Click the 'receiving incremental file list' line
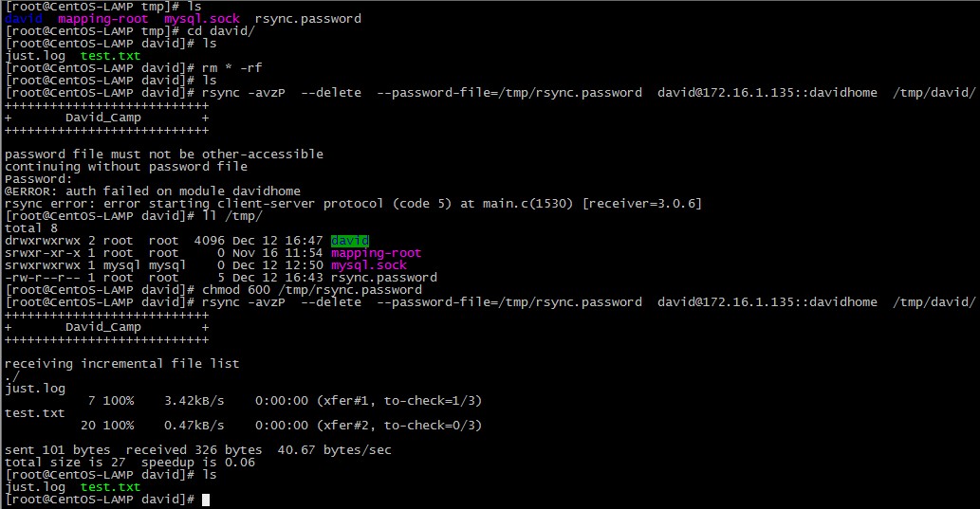Viewport: 980px width, 509px height. (121, 364)
